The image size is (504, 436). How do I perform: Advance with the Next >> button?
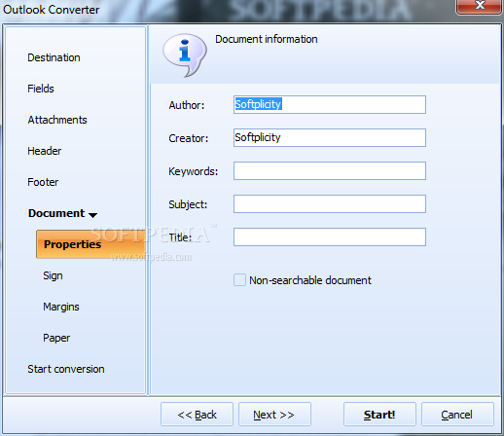[x=274, y=415]
